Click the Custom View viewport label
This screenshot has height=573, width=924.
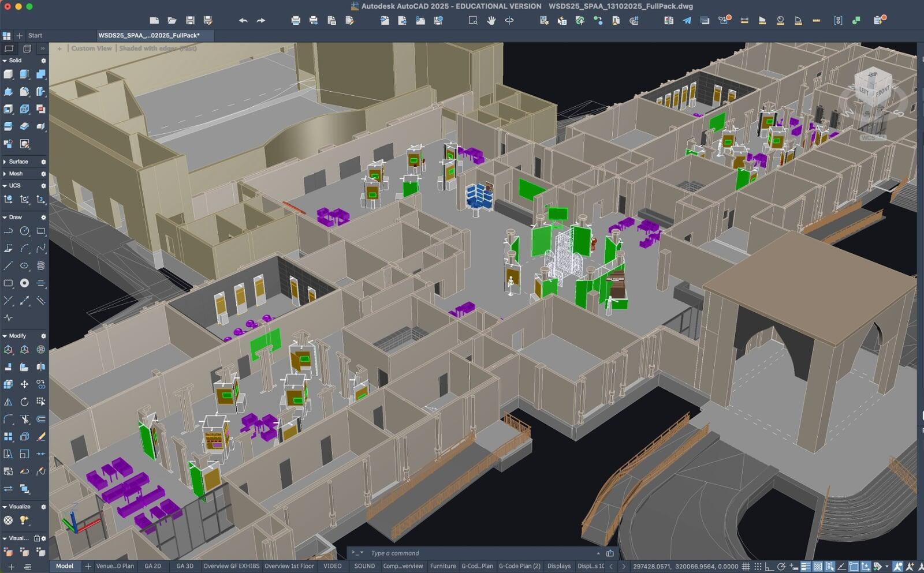91,48
